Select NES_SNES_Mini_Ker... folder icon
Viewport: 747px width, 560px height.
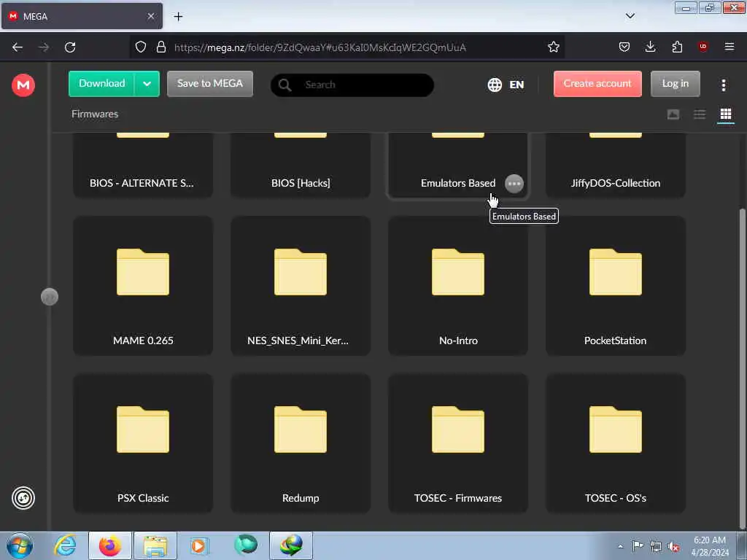click(301, 272)
